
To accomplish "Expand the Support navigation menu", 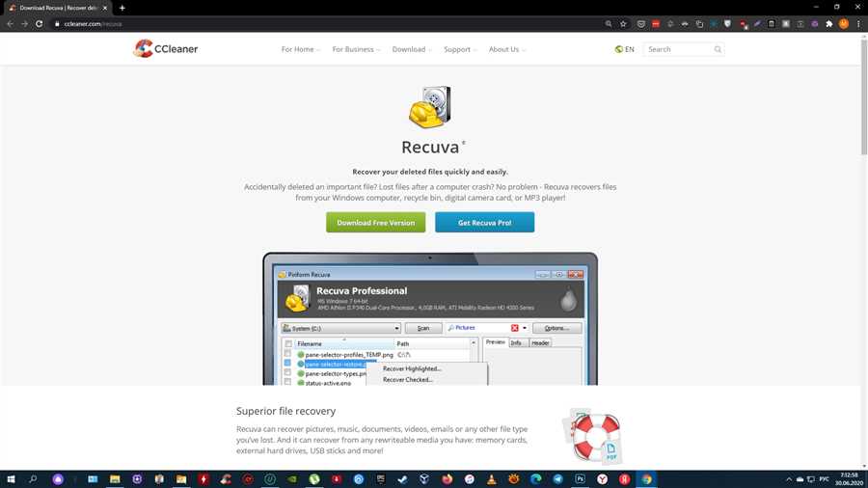I will (x=460, y=49).
